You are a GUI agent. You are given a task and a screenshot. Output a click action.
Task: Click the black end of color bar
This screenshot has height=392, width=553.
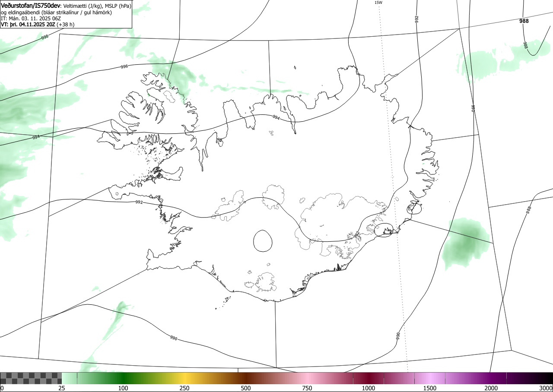(545, 379)
